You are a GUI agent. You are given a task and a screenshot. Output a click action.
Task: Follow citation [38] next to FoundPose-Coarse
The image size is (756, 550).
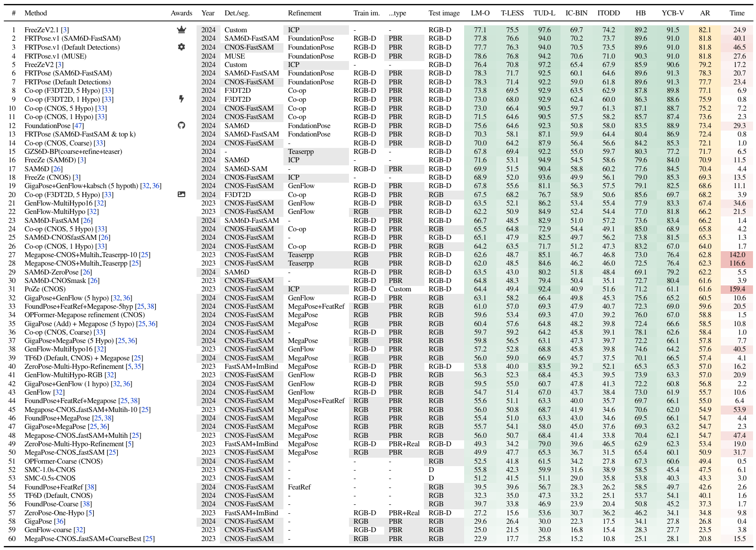click(x=86, y=504)
